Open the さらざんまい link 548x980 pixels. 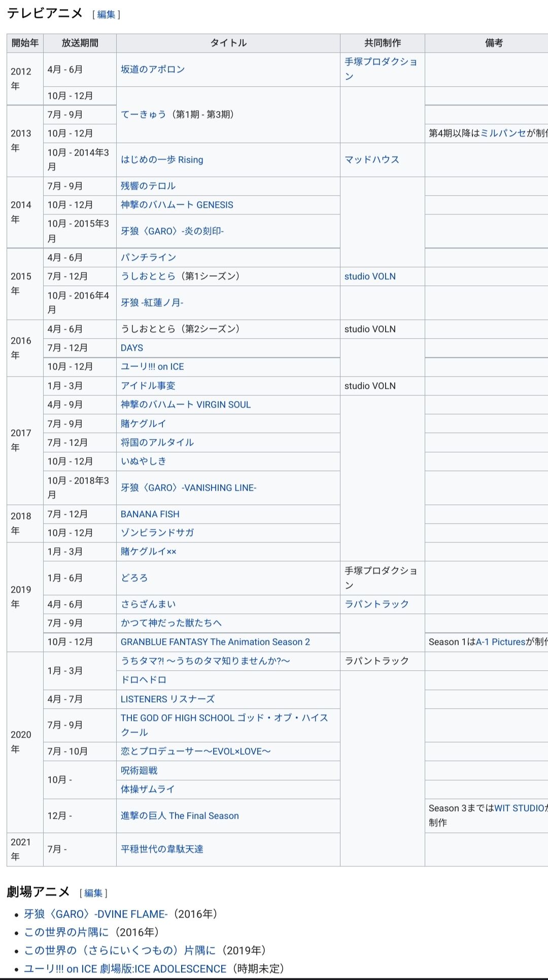[148, 604]
